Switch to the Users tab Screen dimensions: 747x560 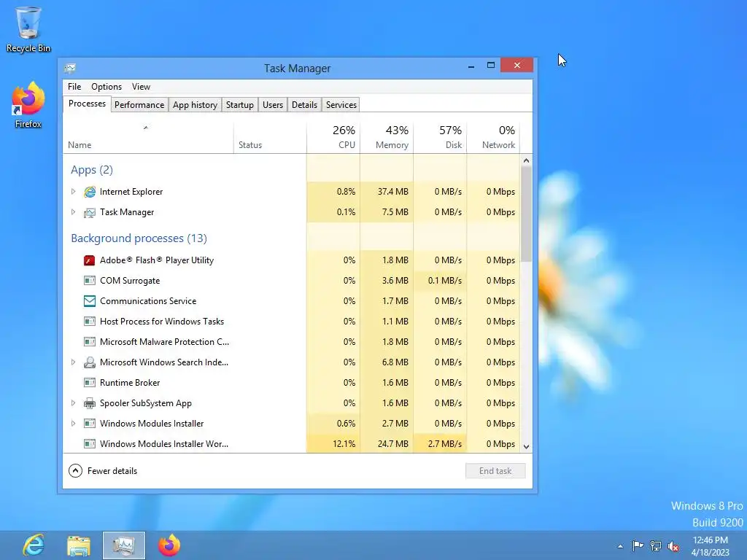pyautogui.click(x=273, y=105)
